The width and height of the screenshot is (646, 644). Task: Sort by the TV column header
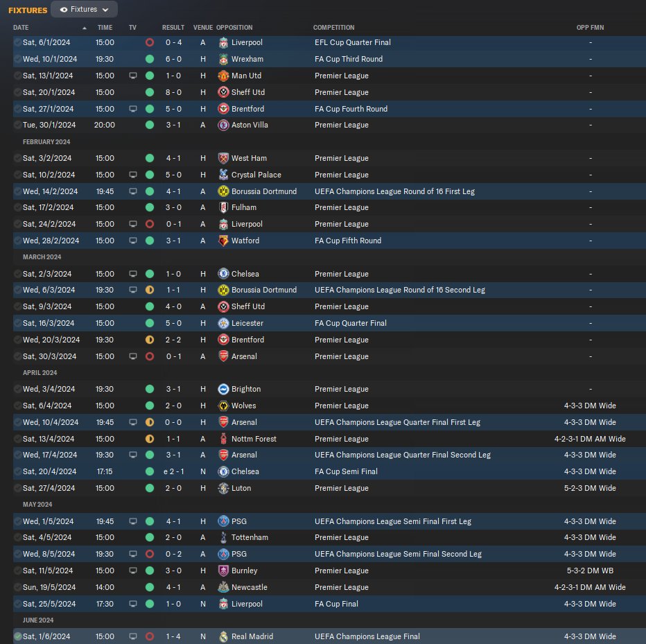(132, 28)
